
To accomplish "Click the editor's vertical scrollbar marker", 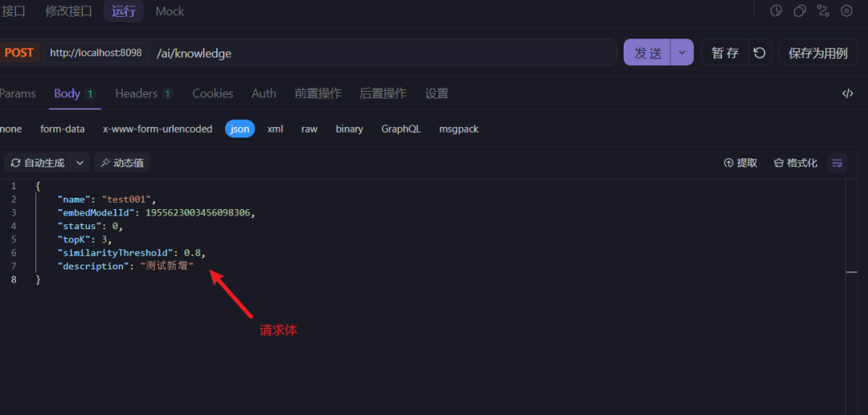I will point(851,272).
